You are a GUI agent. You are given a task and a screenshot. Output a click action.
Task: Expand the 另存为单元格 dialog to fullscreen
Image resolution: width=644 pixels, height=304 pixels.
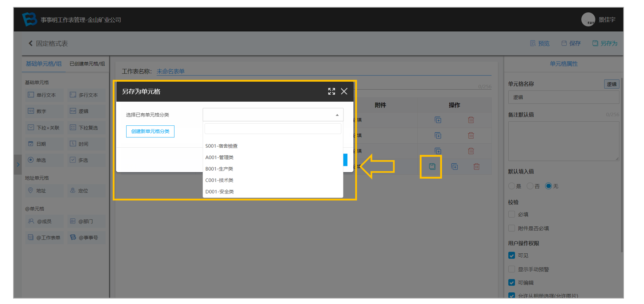pyautogui.click(x=331, y=91)
